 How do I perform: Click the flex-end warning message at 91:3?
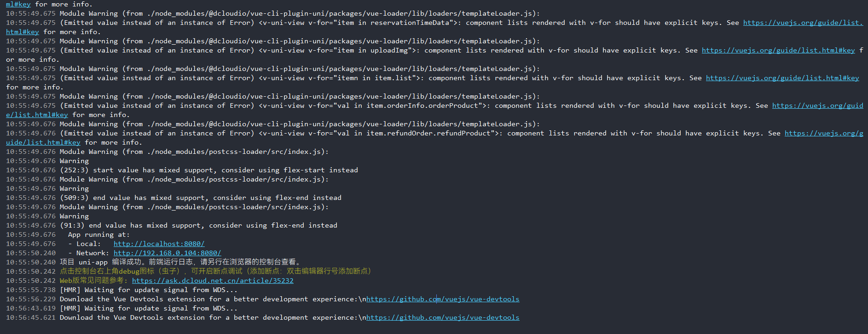(x=198, y=225)
